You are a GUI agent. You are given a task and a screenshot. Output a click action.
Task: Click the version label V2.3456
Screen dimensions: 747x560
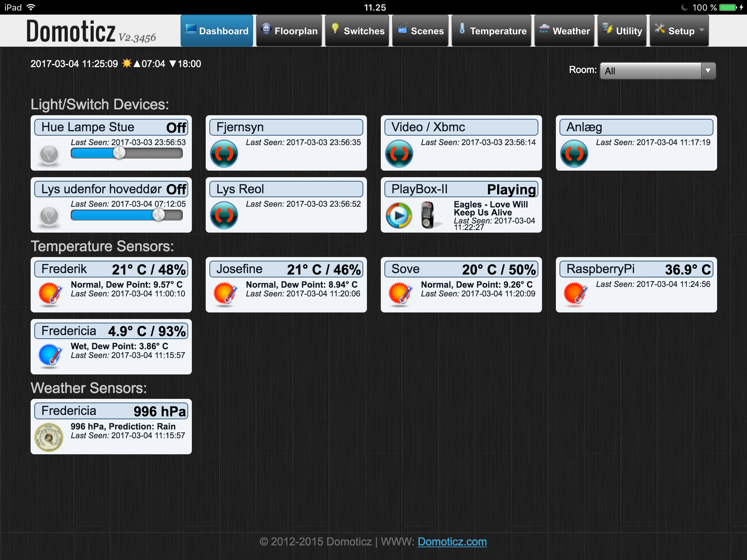point(137,38)
